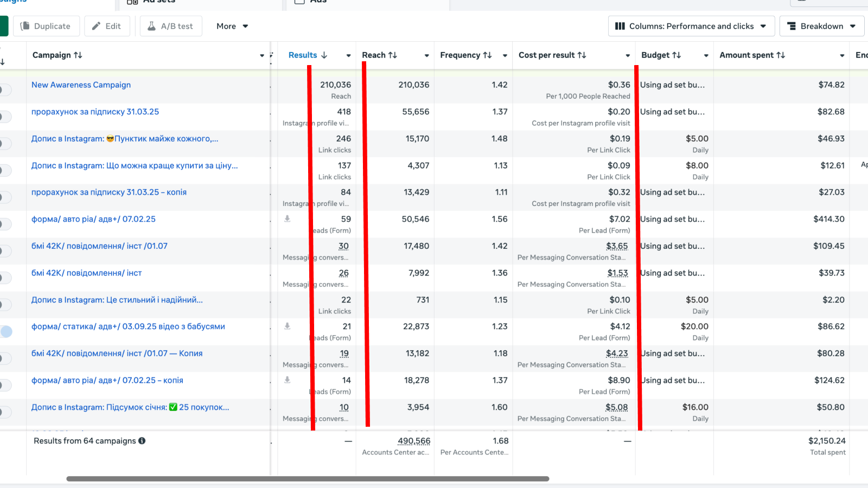Sort by Reach using its arrows icon

[x=393, y=55]
